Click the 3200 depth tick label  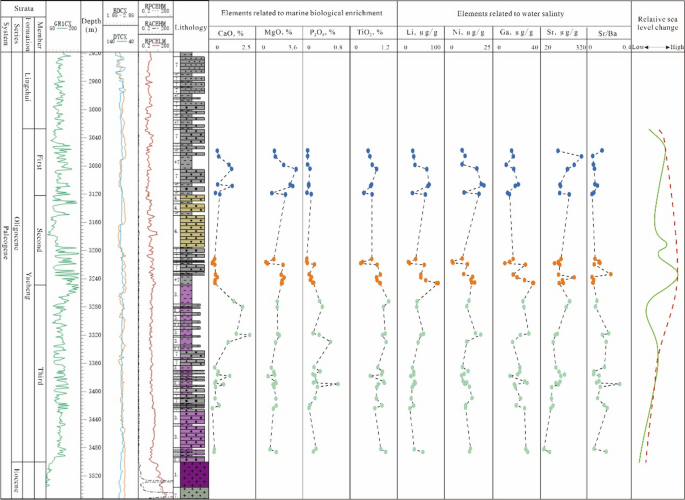click(x=93, y=250)
